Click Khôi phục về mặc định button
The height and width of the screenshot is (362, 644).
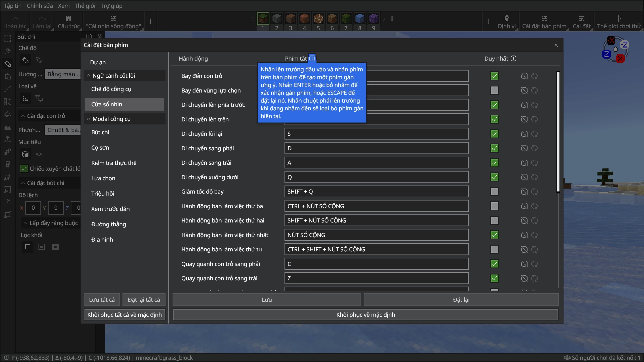(x=366, y=315)
